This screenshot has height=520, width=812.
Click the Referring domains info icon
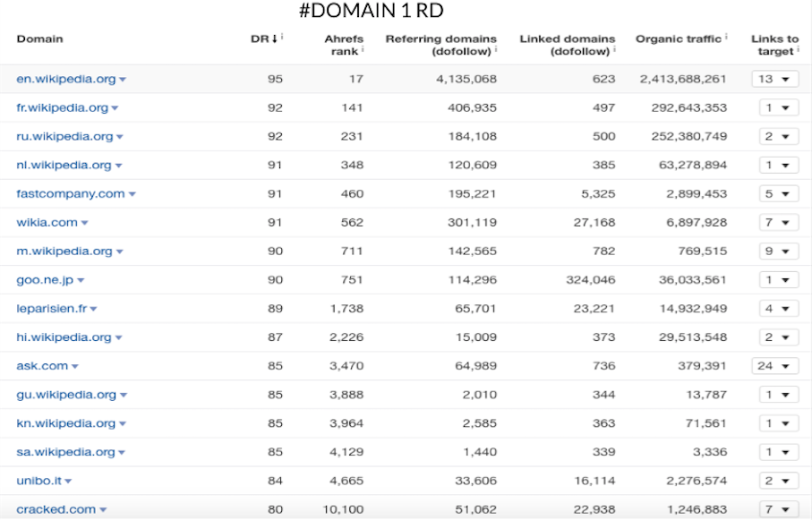click(x=495, y=50)
